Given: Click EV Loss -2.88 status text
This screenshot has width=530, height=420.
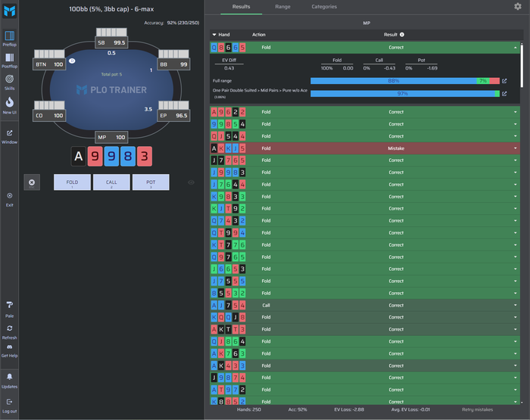Looking at the screenshot, I should tap(349, 409).
